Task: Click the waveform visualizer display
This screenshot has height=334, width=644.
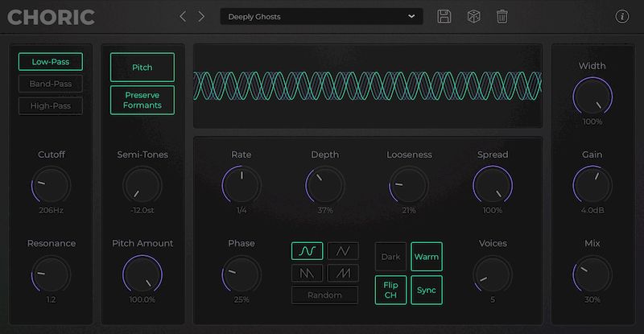Action: click(368, 85)
